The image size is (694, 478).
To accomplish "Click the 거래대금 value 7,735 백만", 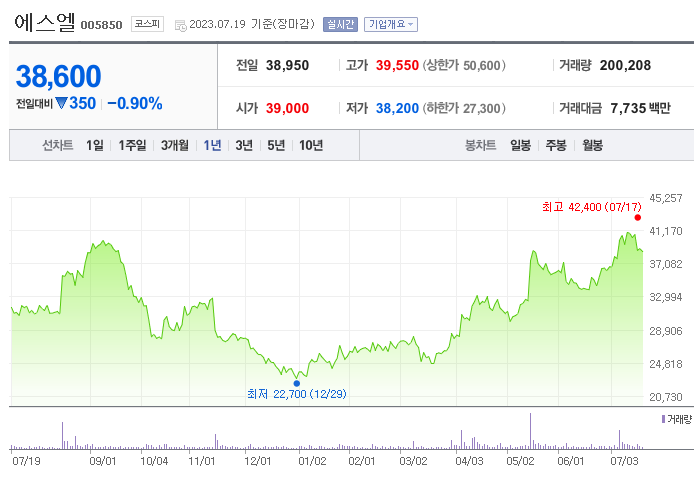I will 640,108.
